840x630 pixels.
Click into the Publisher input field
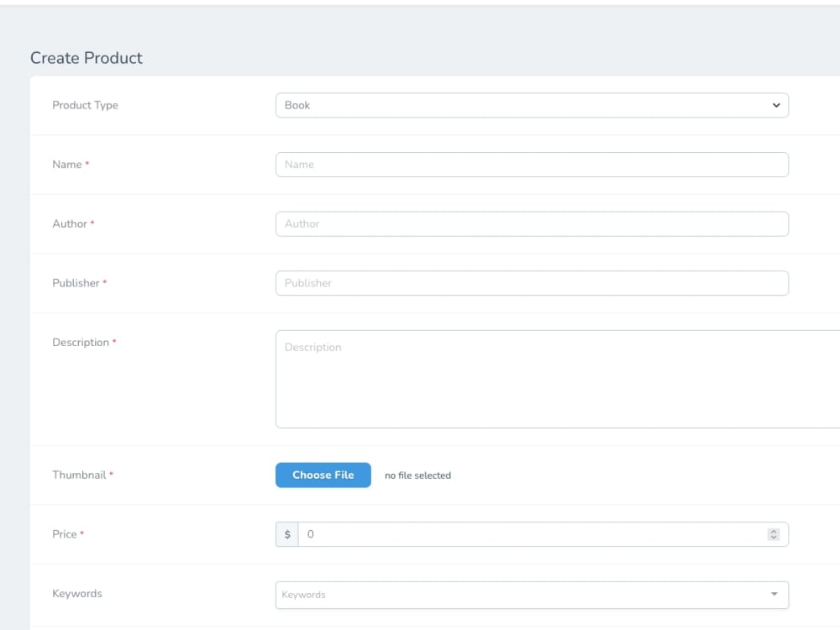pos(531,283)
